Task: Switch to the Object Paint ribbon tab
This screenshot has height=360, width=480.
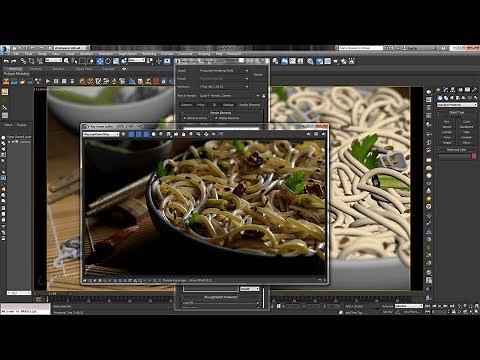Action: pos(84,69)
